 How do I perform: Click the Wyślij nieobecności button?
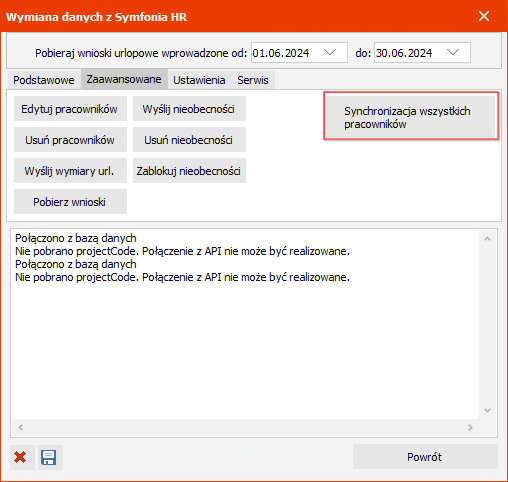[189, 109]
